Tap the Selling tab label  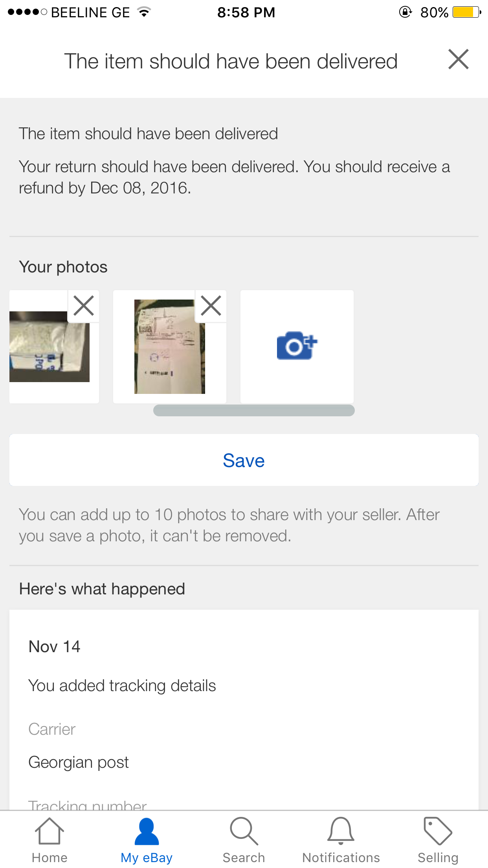pos(438,857)
